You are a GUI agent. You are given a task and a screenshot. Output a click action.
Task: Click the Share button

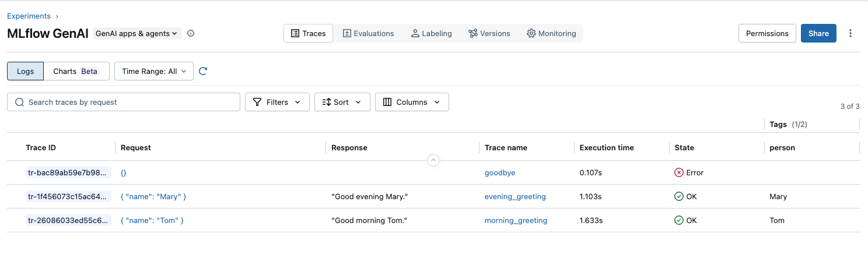tap(818, 33)
